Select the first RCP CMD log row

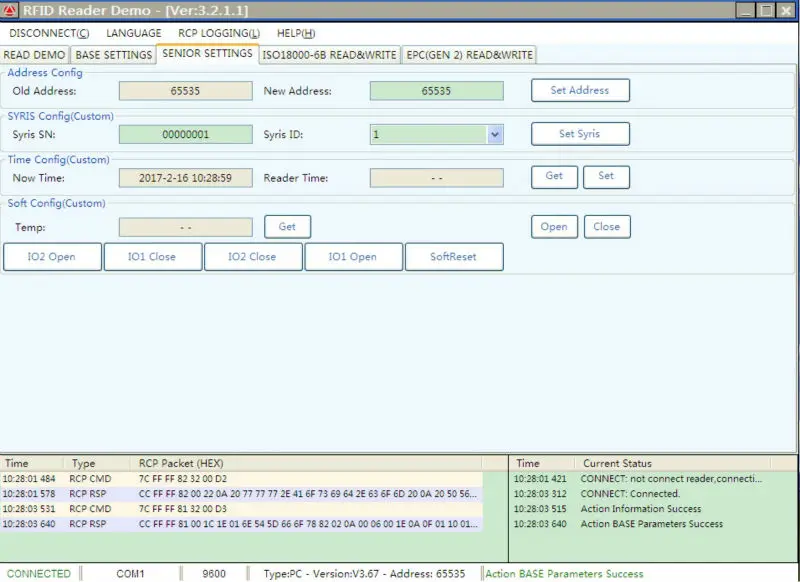[240, 479]
